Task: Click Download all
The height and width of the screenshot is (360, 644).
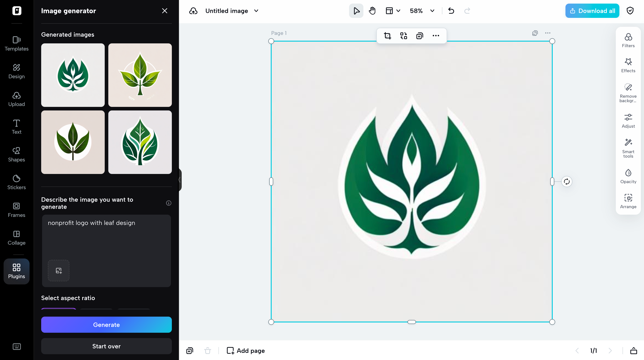Action: 592,11
